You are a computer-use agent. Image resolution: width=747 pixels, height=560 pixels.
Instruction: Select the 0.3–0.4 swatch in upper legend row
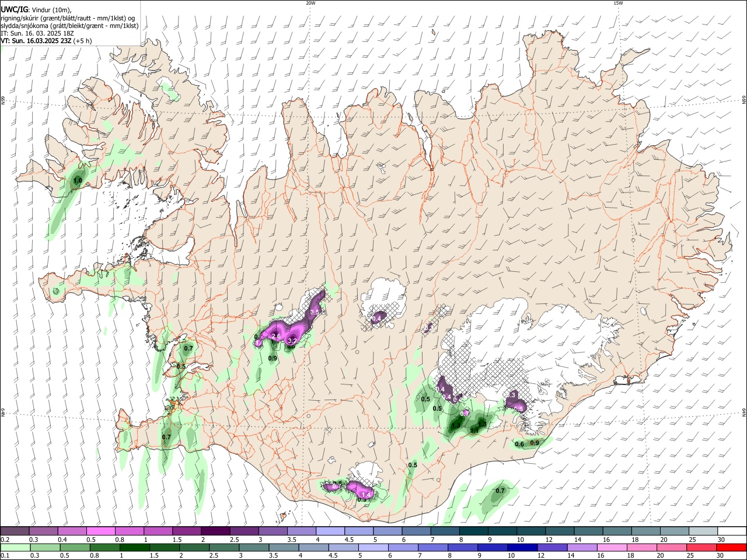point(43,531)
